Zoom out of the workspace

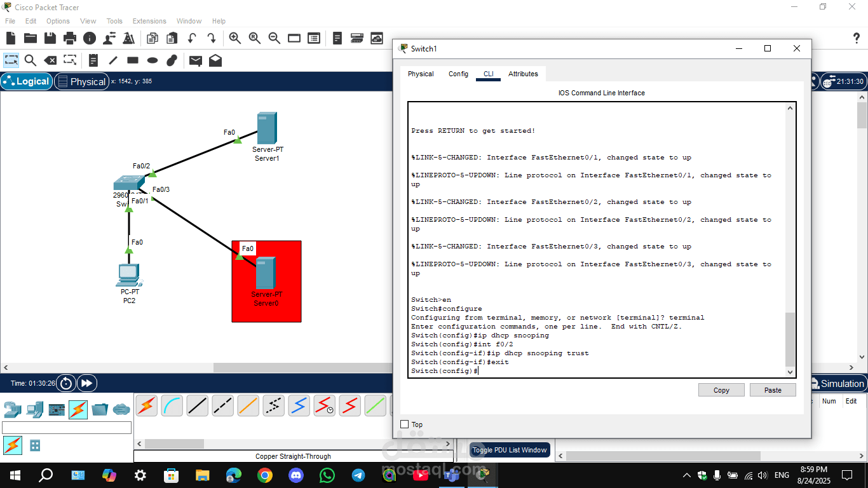pos(275,38)
